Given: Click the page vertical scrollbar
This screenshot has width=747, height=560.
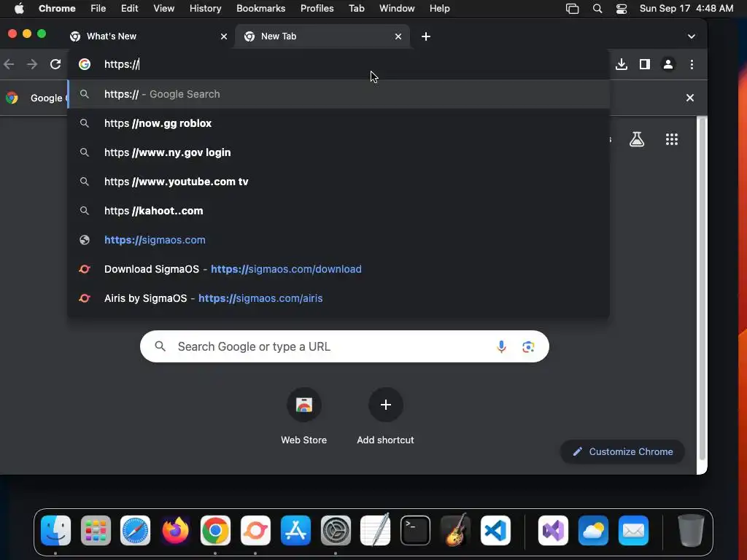Looking at the screenshot, I should [702, 288].
